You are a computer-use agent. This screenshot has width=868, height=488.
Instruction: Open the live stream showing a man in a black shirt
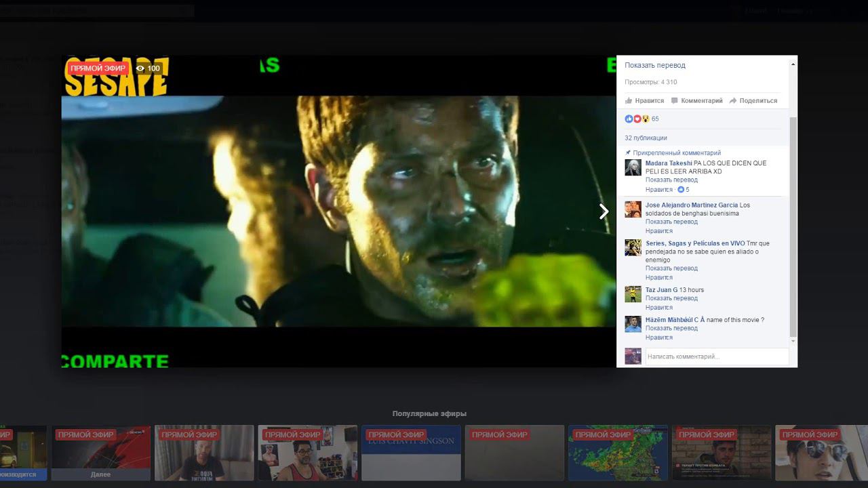[204, 453]
